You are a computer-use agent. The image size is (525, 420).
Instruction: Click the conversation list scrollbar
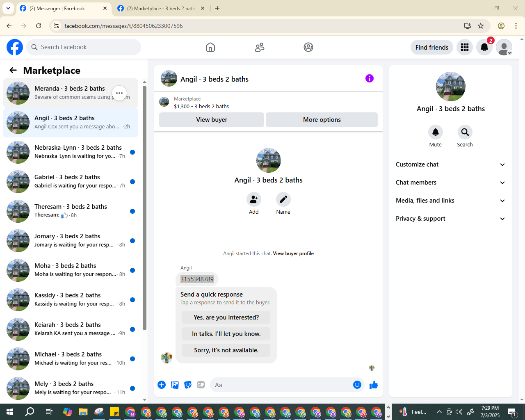tap(144, 208)
